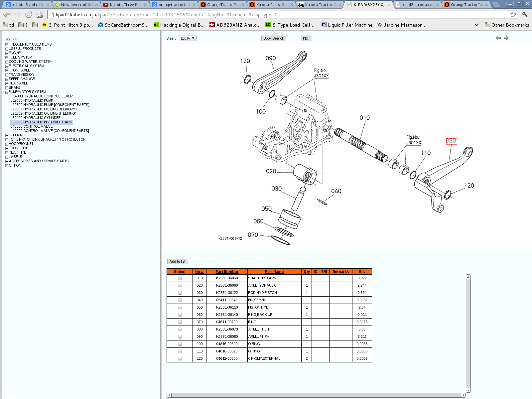Open the SdCardBathroomS bookmark
532x399 pixels.
pyautogui.click(x=123, y=25)
